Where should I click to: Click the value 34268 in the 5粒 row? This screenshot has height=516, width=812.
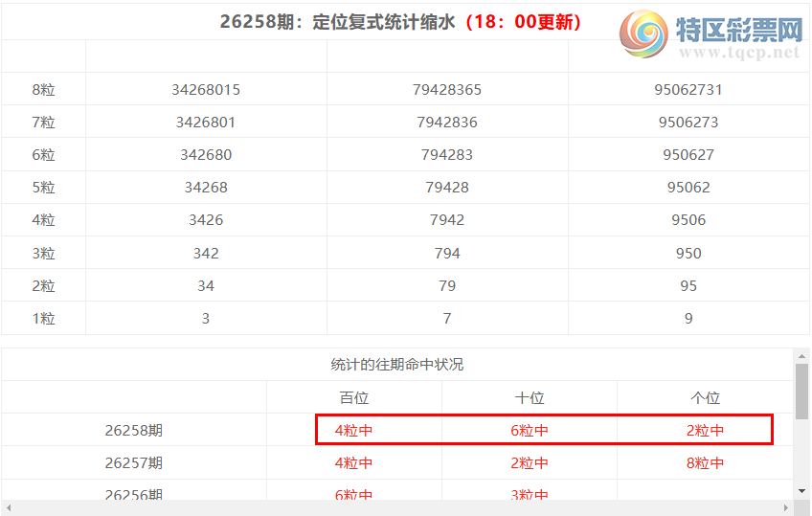click(206, 188)
